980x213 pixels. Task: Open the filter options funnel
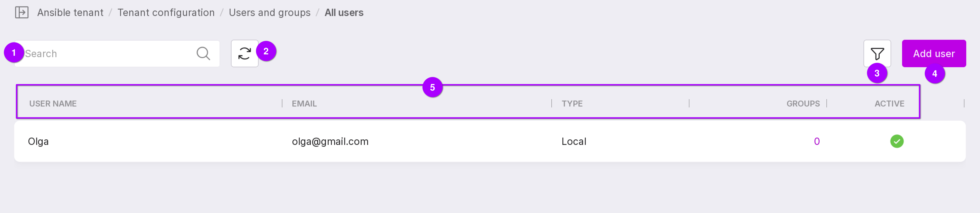pos(876,53)
